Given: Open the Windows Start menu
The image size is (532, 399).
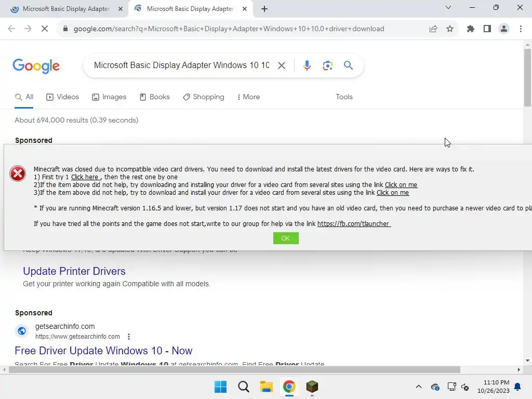Looking at the screenshot, I should pyautogui.click(x=220, y=387).
